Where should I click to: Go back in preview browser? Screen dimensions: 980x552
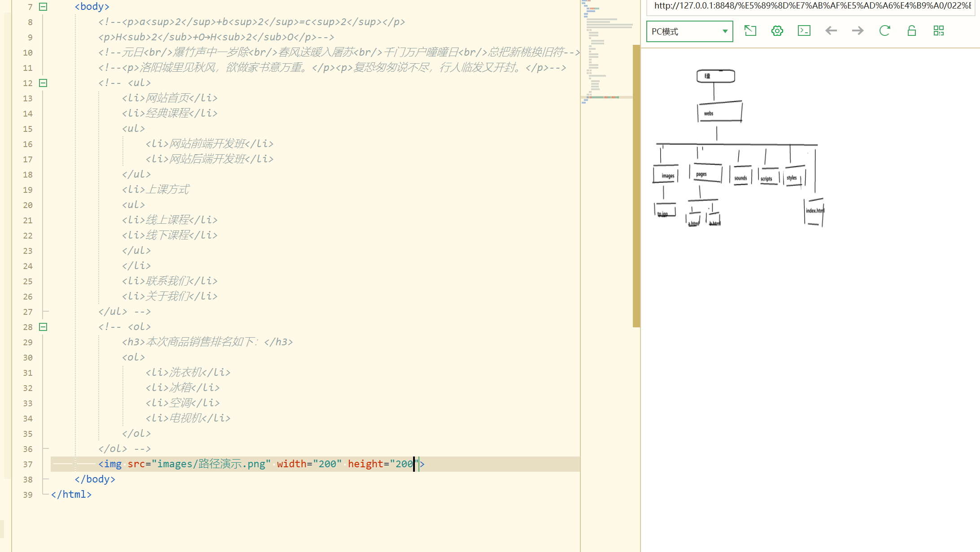[x=831, y=31]
